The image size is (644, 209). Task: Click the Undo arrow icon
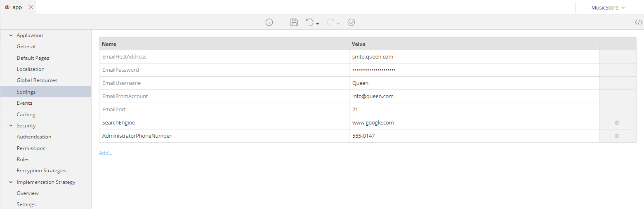point(309,22)
